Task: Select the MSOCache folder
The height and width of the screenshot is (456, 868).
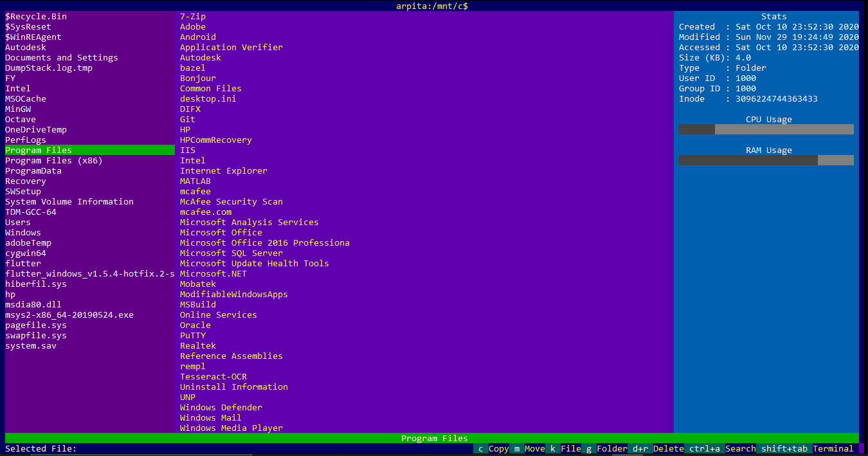Action: point(26,98)
